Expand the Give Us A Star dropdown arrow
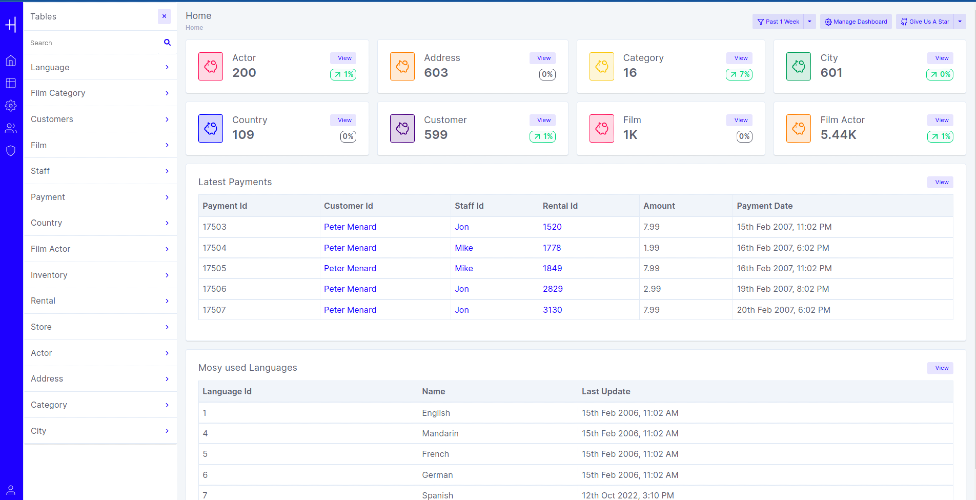This screenshot has width=976, height=500. [959, 22]
